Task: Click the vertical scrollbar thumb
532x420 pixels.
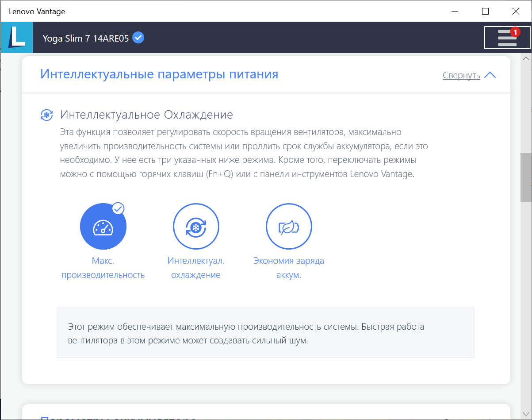Action: 526,177
